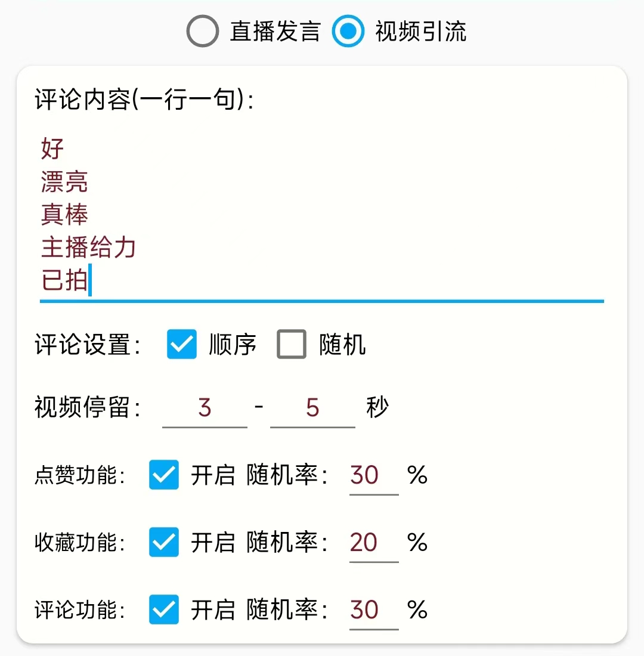The width and height of the screenshot is (644, 656).
Task: Toggle the 点赞功能 like feature checkbox
Action: coord(164,476)
